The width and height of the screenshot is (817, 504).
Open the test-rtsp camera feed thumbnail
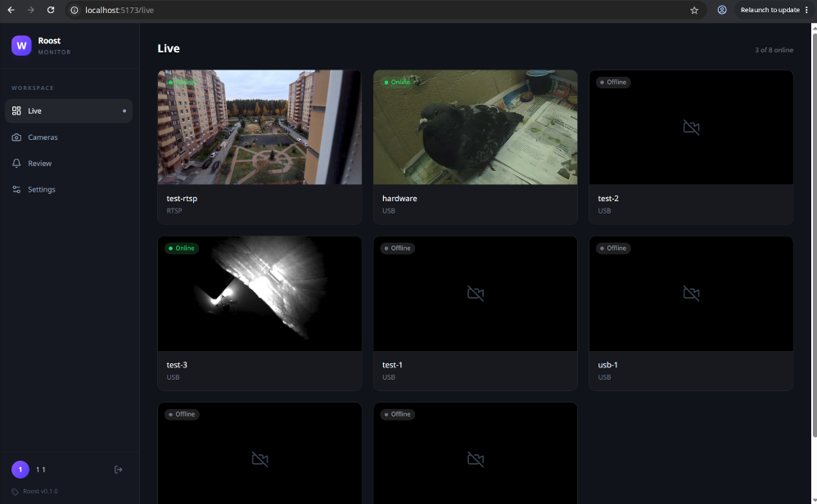pyautogui.click(x=260, y=127)
